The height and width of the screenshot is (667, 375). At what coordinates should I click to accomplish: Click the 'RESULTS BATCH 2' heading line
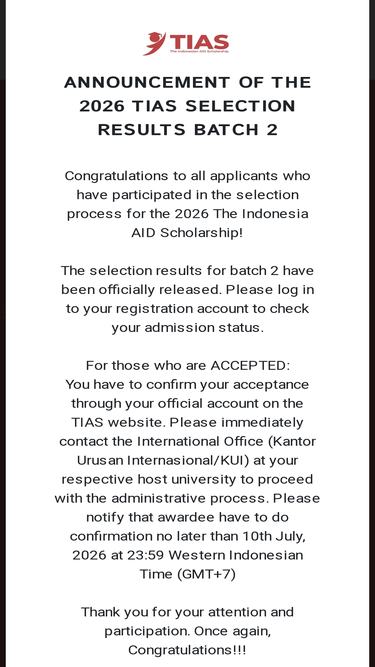(x=188, y=130)
